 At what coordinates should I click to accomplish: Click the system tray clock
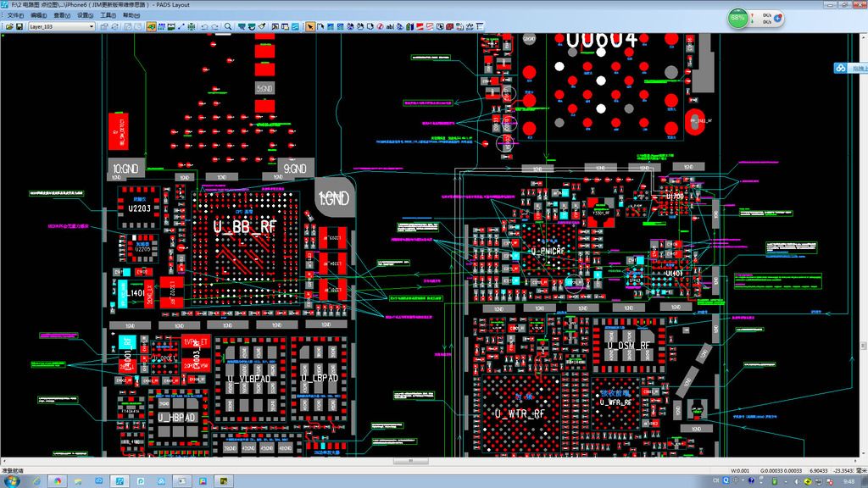[x=849, y=481]
